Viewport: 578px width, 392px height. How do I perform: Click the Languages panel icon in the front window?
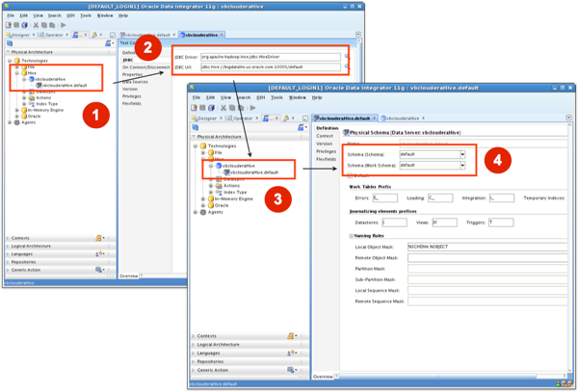click(x=291, y=353)
